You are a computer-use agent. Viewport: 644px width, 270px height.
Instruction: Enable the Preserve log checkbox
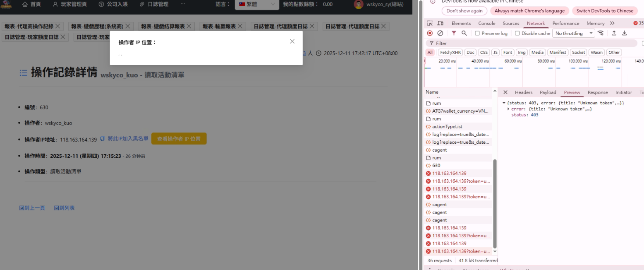pos(477,33)
